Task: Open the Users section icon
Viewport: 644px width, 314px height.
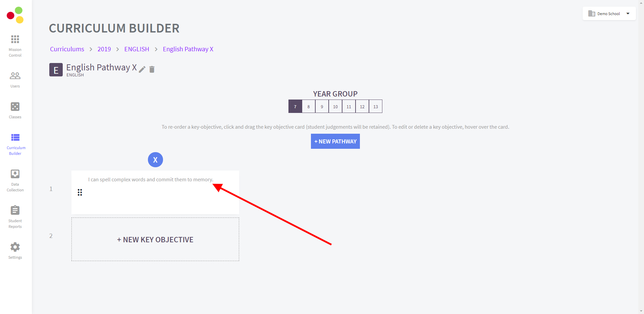Action: click(15, 76)
